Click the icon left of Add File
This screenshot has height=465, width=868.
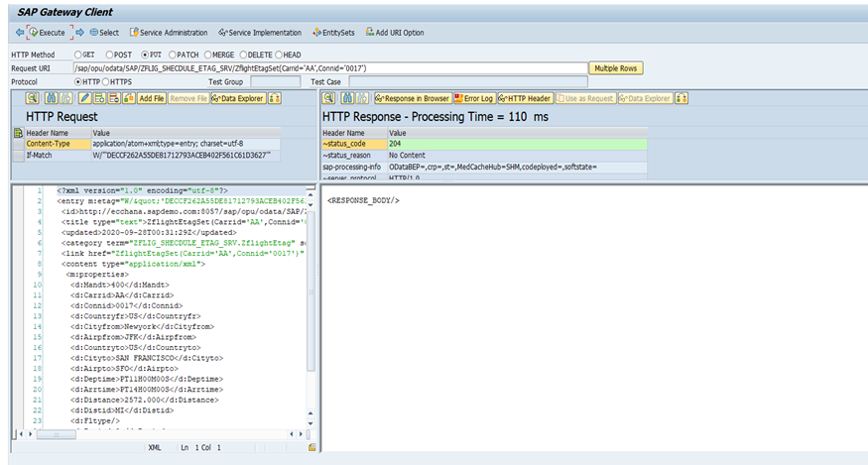128,98
